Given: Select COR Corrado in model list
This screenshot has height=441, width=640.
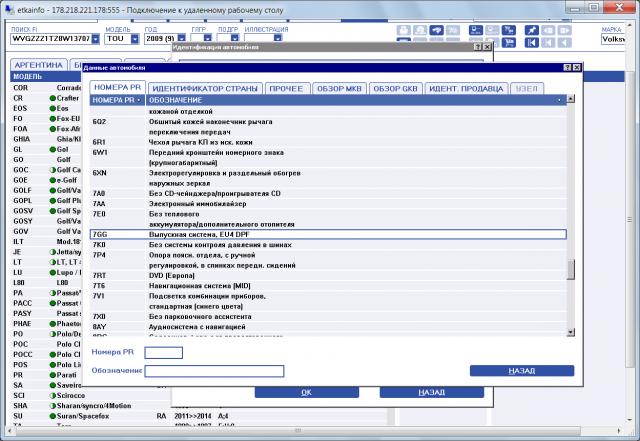Looking at the screenshot, I should click(46, 88).
